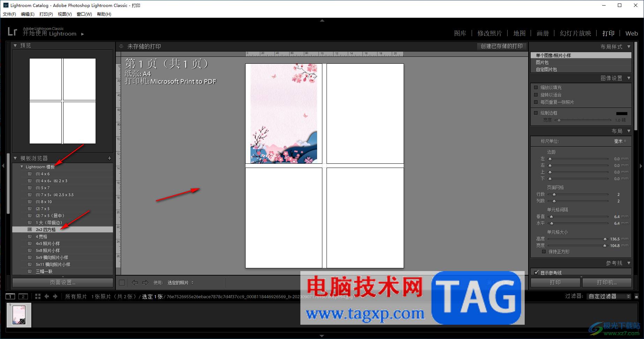The image size is (644, 339).
Task: Collapse the 模板浏览器 panel
Action: [x=15, y=158]
